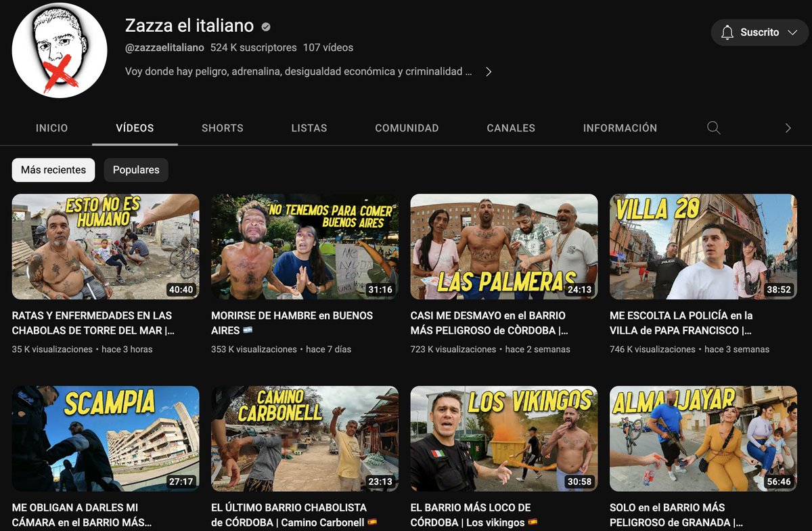
Task: Open the 'Camino Carbonell' thumbnail
Action: (304, 439)
